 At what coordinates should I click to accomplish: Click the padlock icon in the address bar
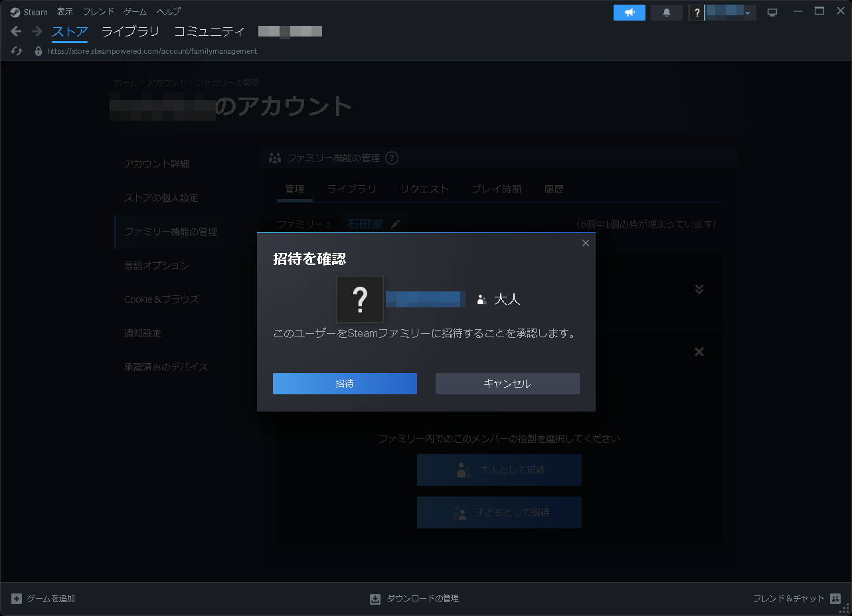pos(38,50)
